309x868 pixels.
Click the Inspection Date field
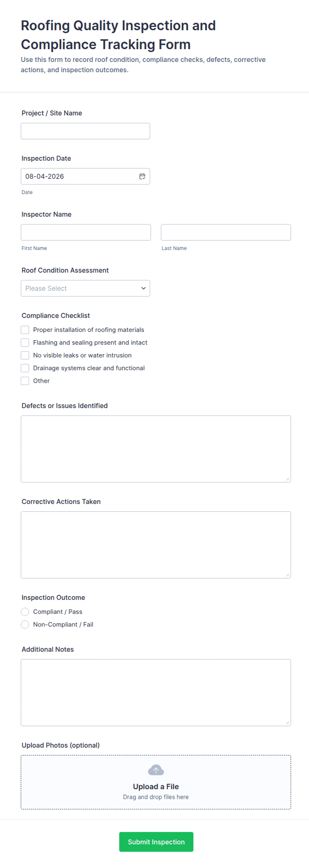click(85, 176)
